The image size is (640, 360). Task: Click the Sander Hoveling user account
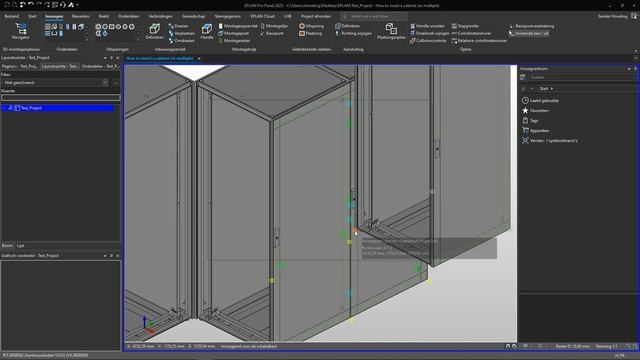[x=613, y=16]
